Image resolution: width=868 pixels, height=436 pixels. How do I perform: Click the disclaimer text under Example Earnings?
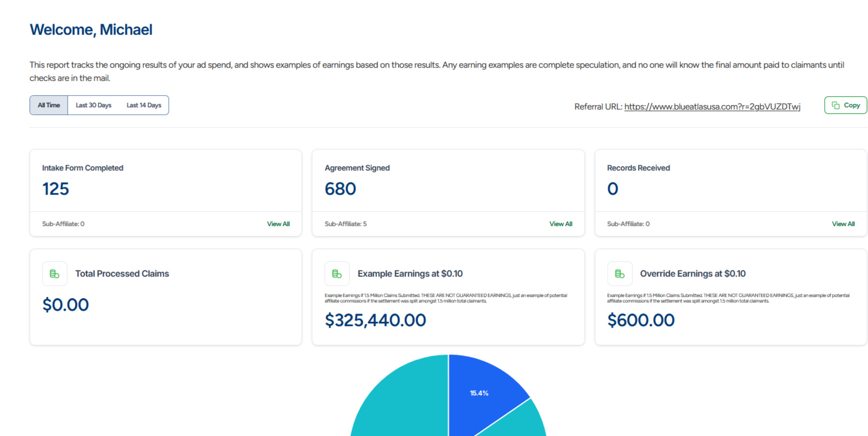[446, 298]
